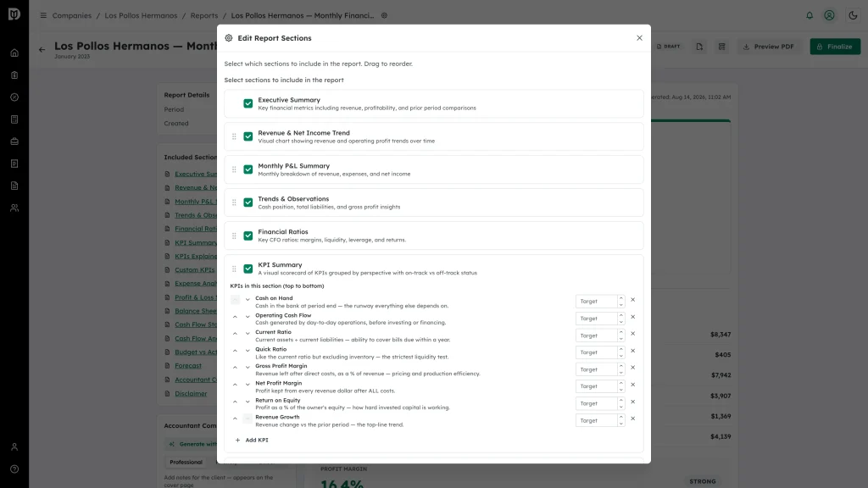The image size is (868, 488).
Task: Move Return on Equity KPI up
Action: [235, 402]
